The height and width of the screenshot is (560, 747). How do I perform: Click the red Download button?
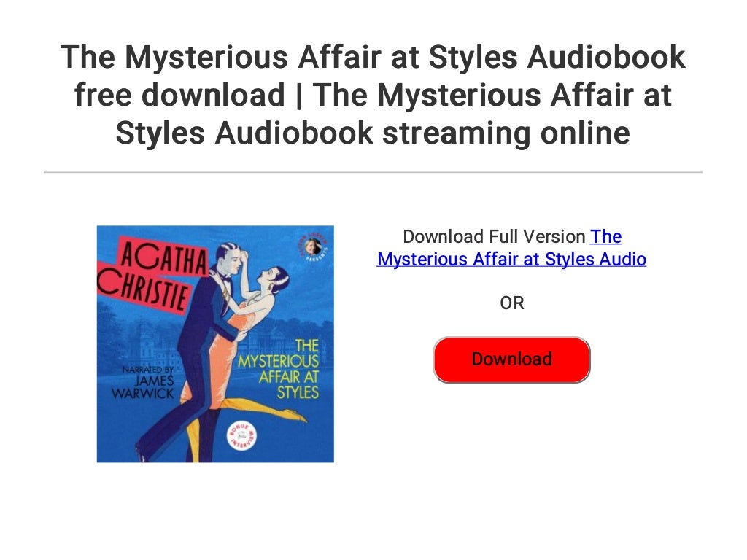(511, 359)
